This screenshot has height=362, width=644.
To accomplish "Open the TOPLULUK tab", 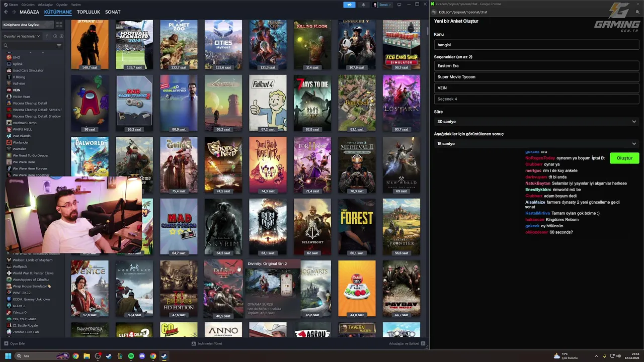I will (89, 12).
